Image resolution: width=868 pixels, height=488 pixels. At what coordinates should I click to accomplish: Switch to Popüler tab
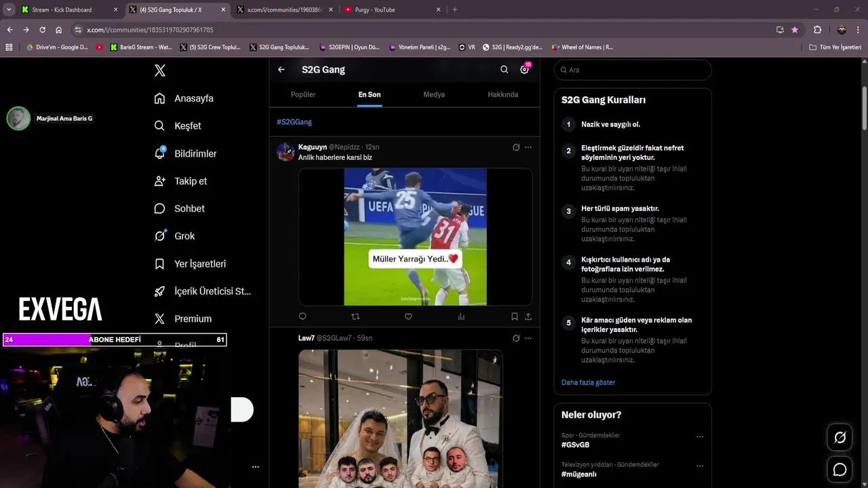(x=303, y=95)
